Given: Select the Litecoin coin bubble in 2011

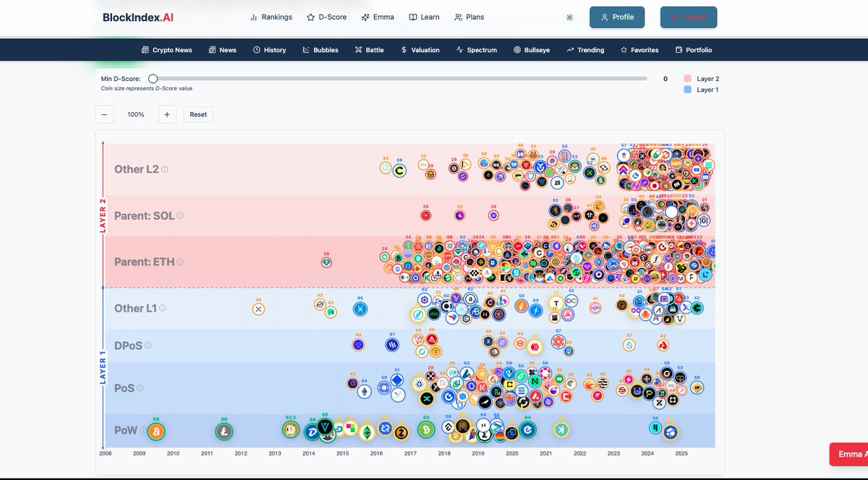Looking at the screenshot, I should (224, 432).
